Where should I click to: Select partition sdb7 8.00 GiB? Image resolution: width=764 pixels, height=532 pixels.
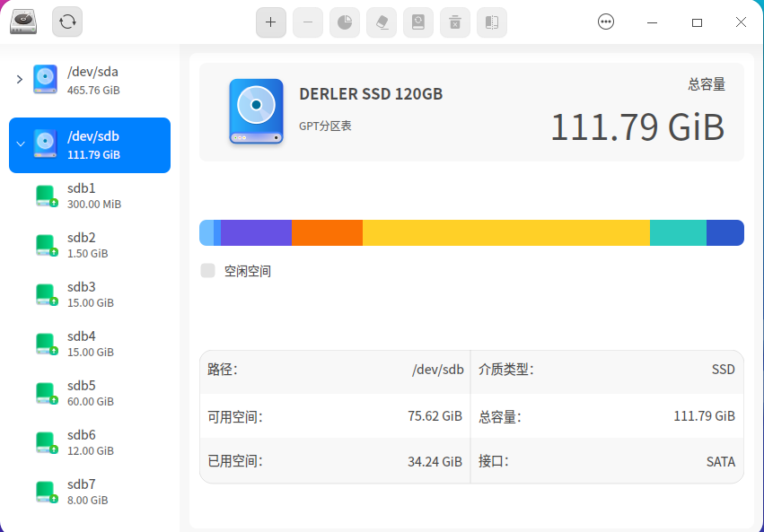(90, 493)
